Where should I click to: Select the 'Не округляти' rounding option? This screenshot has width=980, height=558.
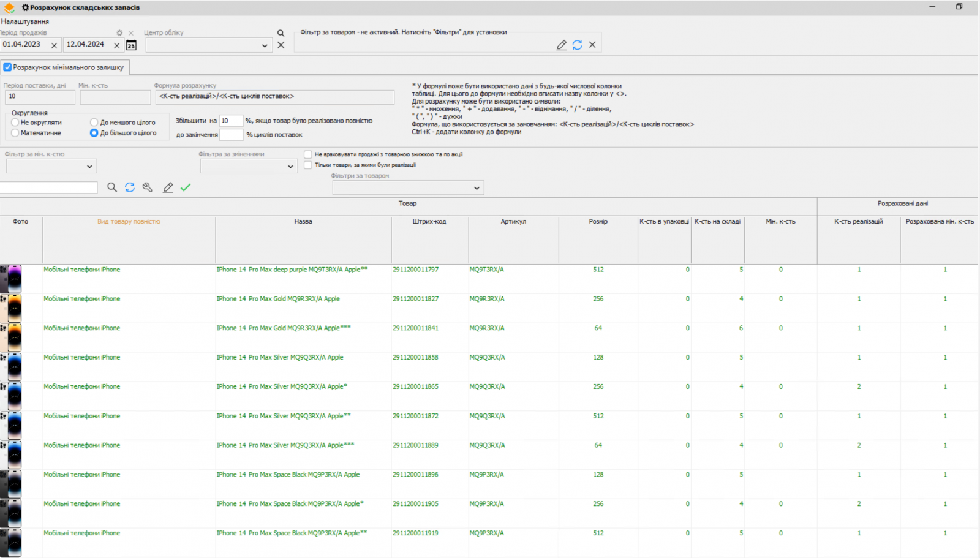15,123
